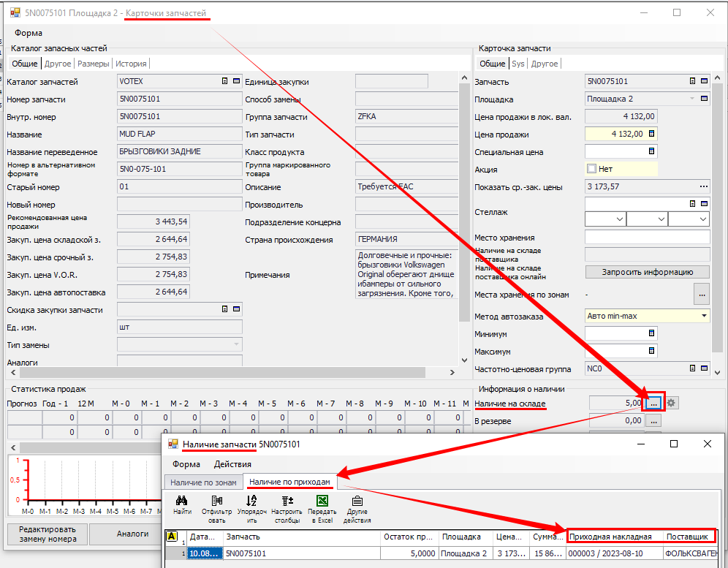Click Передать в Excel icon
The width and height of the screenshot is (728, 568).
322,501
